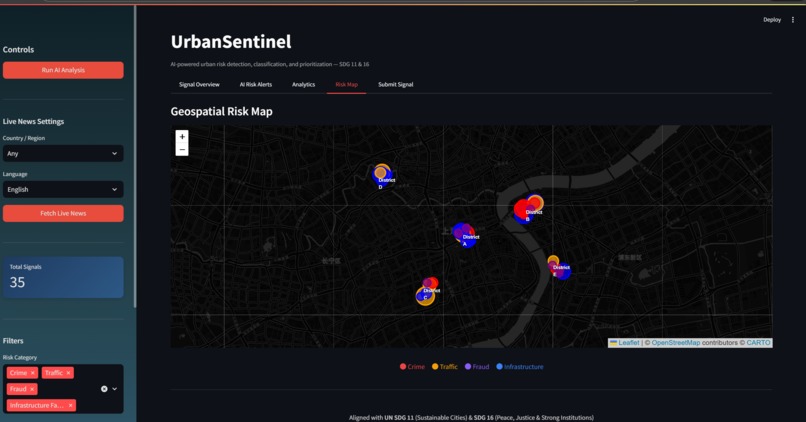Zoom out on the risk map
Image resolution: width=806 pixels, height=422 pixels.
pyautogui.click(x=182, y=150)
